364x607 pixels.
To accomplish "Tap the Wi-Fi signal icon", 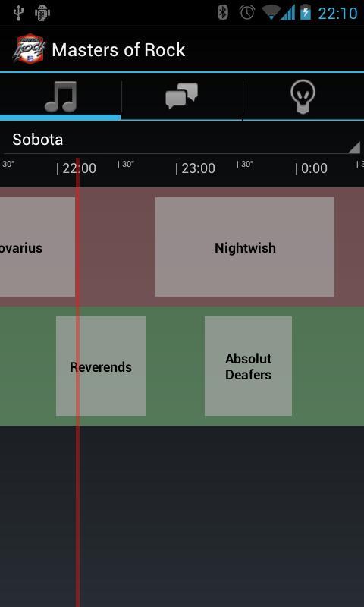I will click(x=271, y=12).
